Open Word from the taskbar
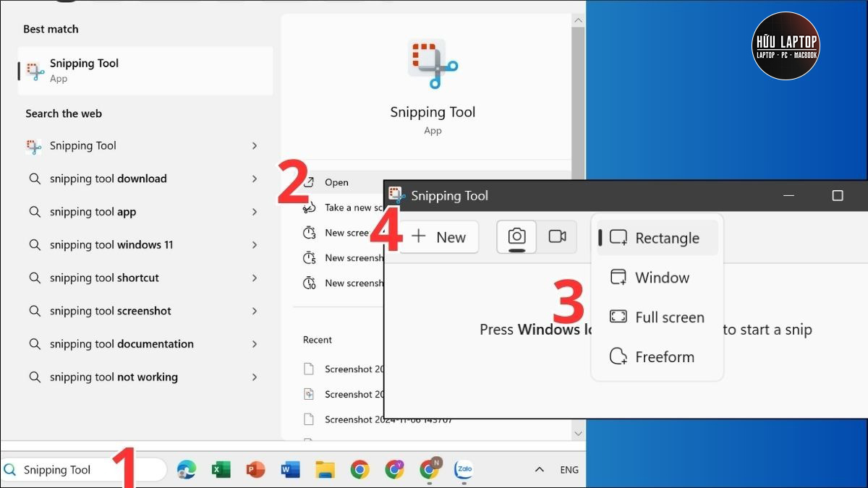Image resolution: width=868 pixels, height=488 pixels. [290, 470]
